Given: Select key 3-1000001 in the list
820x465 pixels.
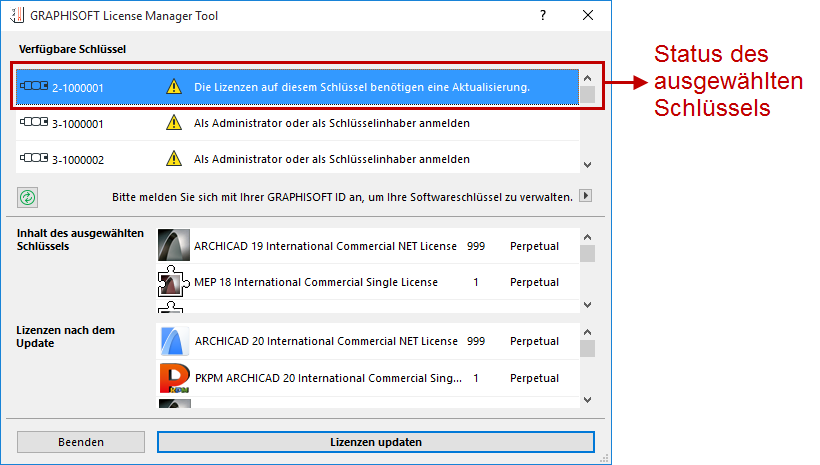Looking at the screenshot, I should (300, 124).
